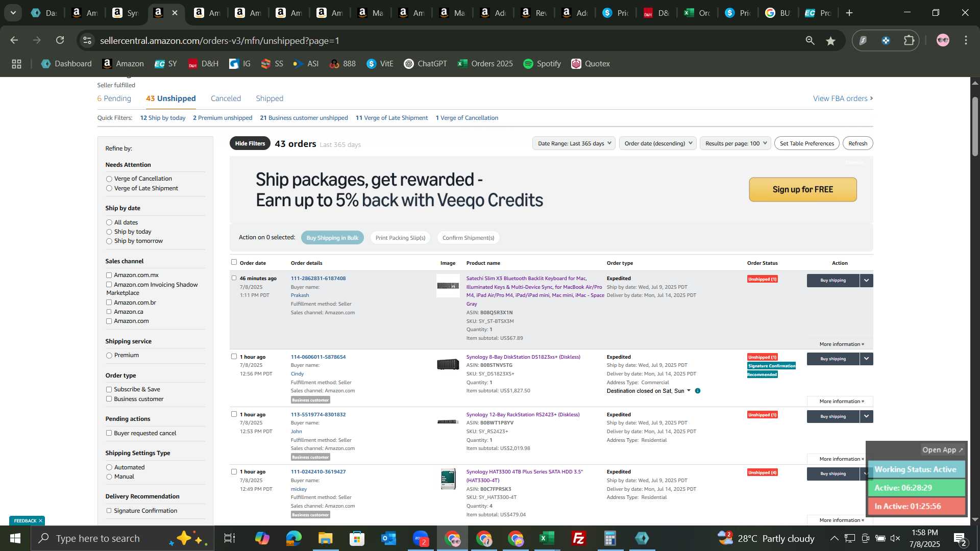Go back using the browser back arrow
980x551 pixels.
pyautogui.click(x=14, y=40)
